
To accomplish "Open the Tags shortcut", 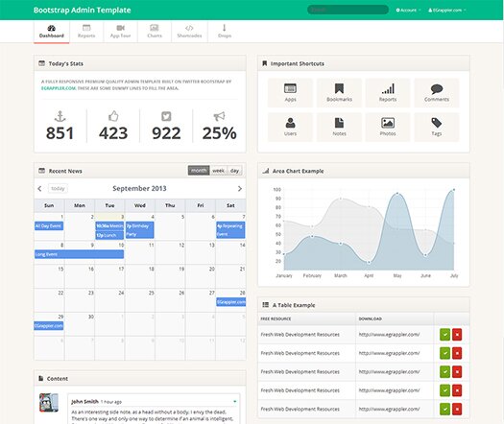I will pyautogui.click(x=437, y=127).
